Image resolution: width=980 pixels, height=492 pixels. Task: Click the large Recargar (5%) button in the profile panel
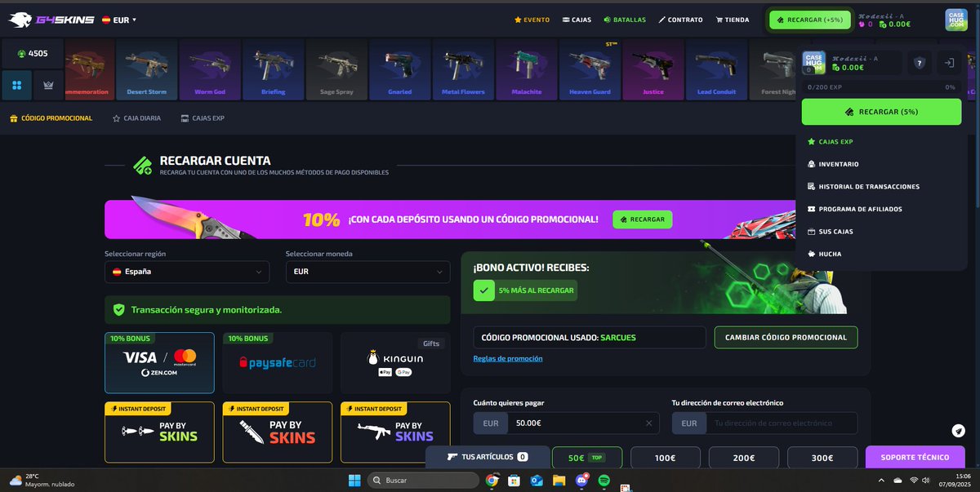click(x=881, y=112)
